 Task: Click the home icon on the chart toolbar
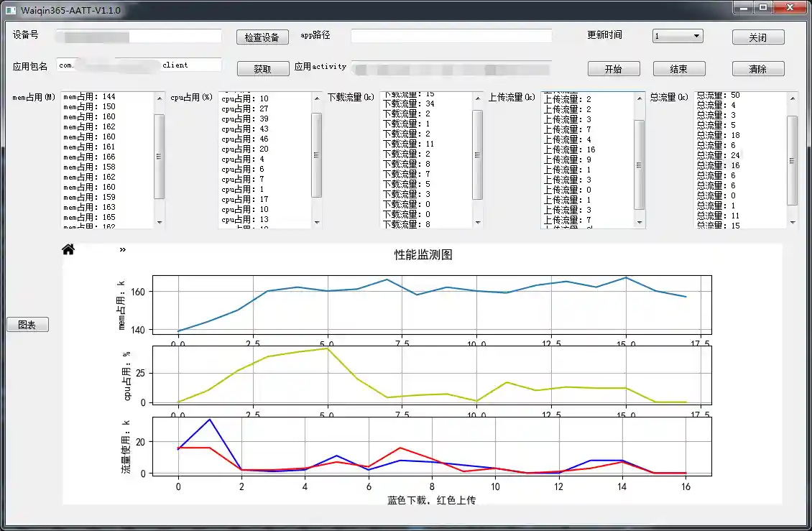[x=68, y=250]
